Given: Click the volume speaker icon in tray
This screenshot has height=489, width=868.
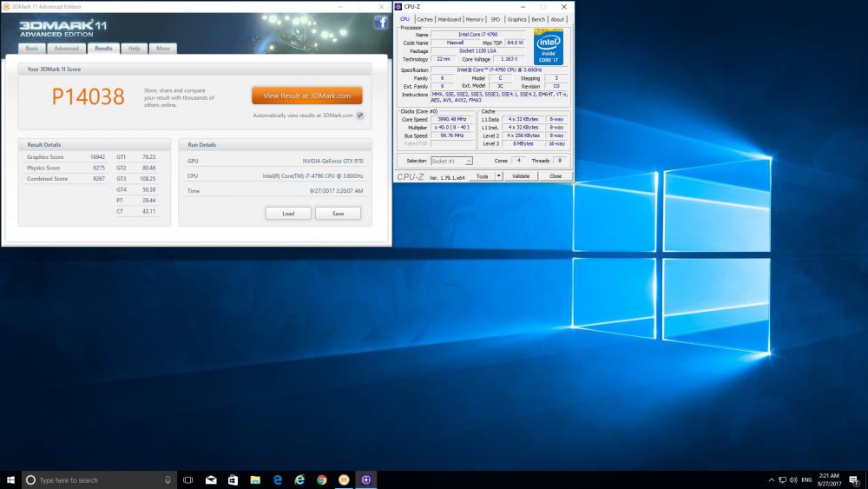Looking at the screenshot, I should click(793, 479).
